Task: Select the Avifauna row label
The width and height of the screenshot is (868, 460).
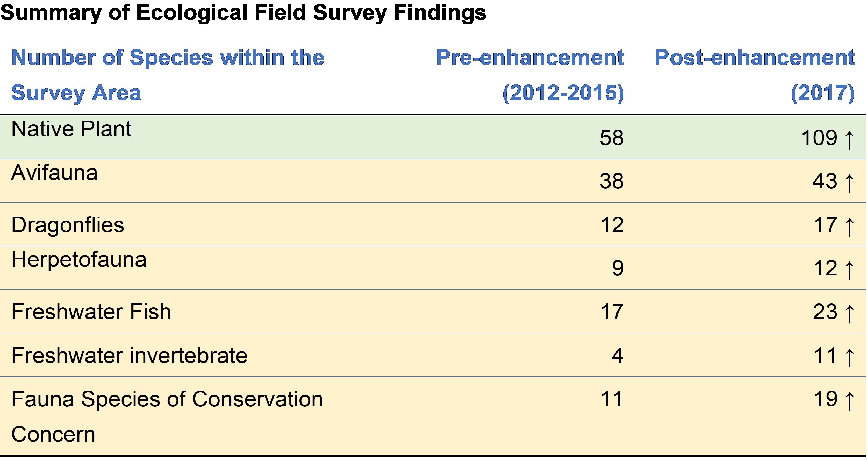Action: pos(54,173)
